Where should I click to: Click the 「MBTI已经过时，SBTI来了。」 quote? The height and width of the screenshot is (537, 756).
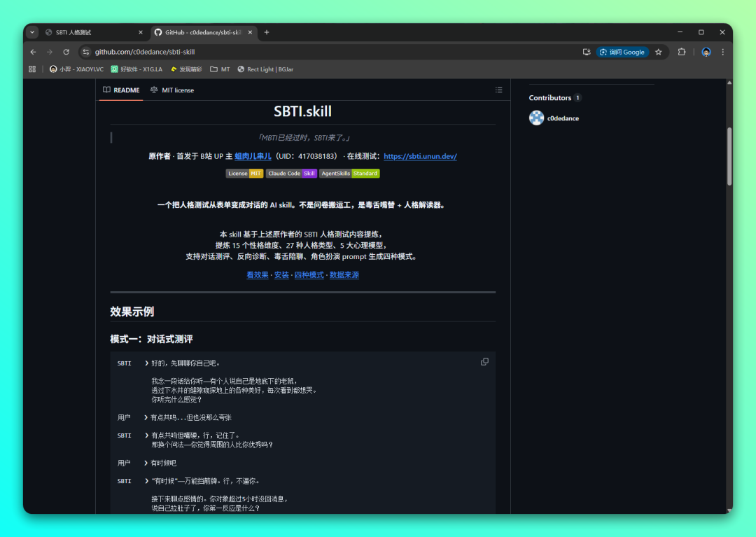click(x=303, y=138)
